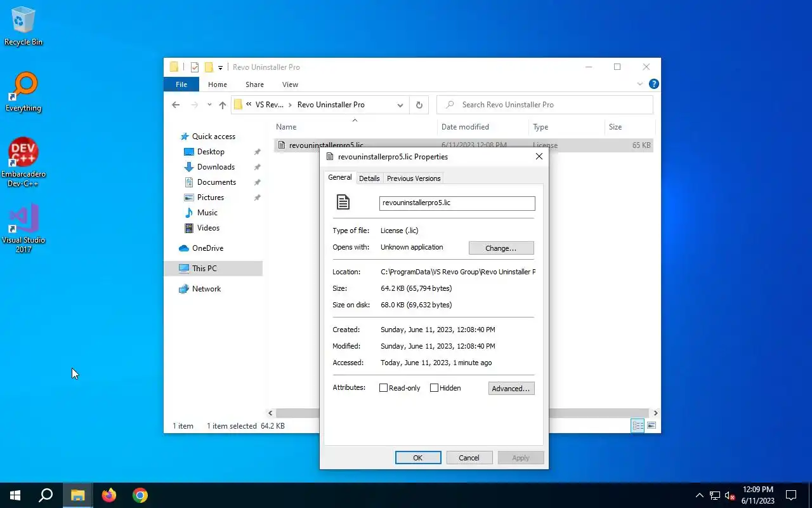This screenshot has height=508, width=812.
Task: Expand the ribbon with the chevron
Action: [x=640, y=84]
